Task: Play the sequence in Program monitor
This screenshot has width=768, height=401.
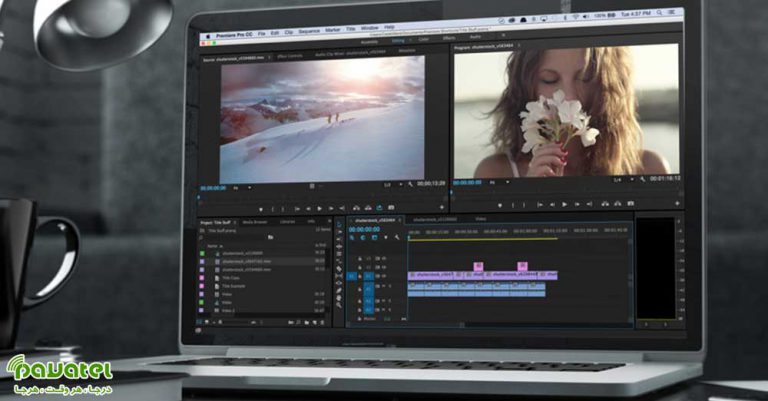Action: pyautogui.click(x=565, y=204)
